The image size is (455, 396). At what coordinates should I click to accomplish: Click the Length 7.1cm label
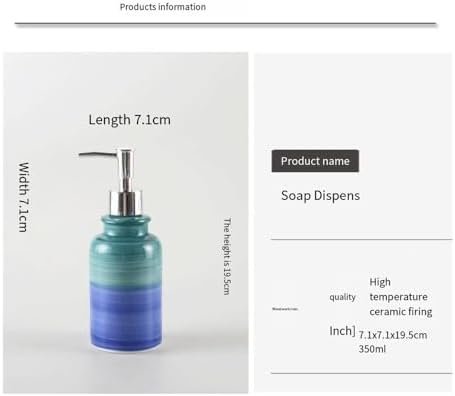[129, 120]
